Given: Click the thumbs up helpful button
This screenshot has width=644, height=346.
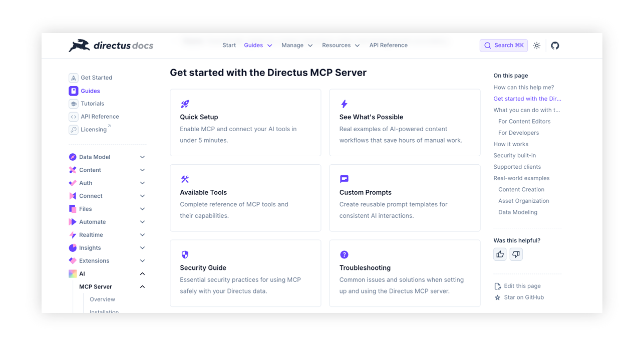Looking at the screenshot, I should (500, 254).
